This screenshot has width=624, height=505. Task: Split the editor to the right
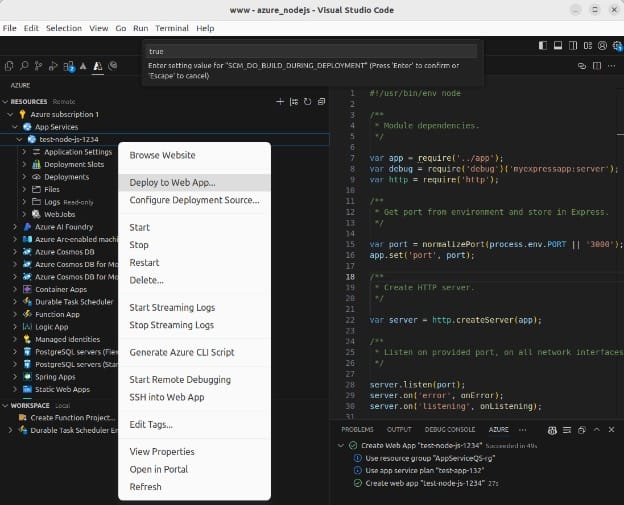597,66
